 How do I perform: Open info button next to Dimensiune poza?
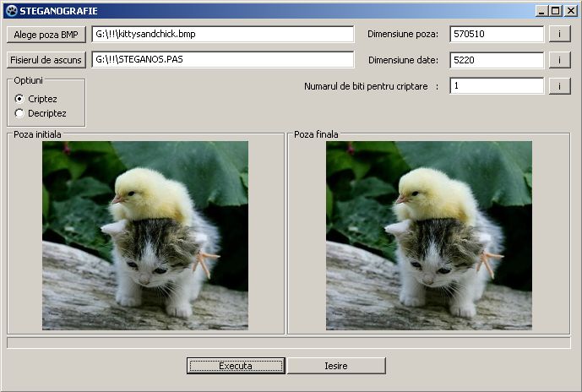(560, 34)
